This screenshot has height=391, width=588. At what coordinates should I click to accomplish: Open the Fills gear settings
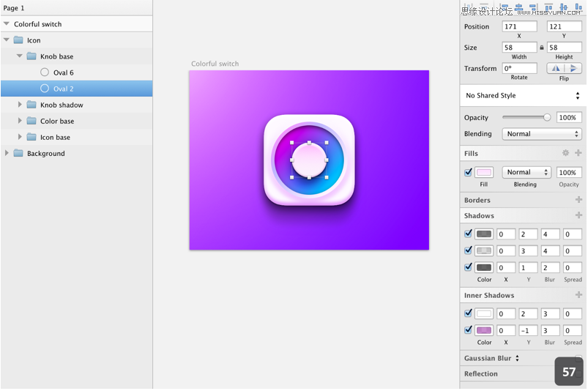[x=565, y=153]
